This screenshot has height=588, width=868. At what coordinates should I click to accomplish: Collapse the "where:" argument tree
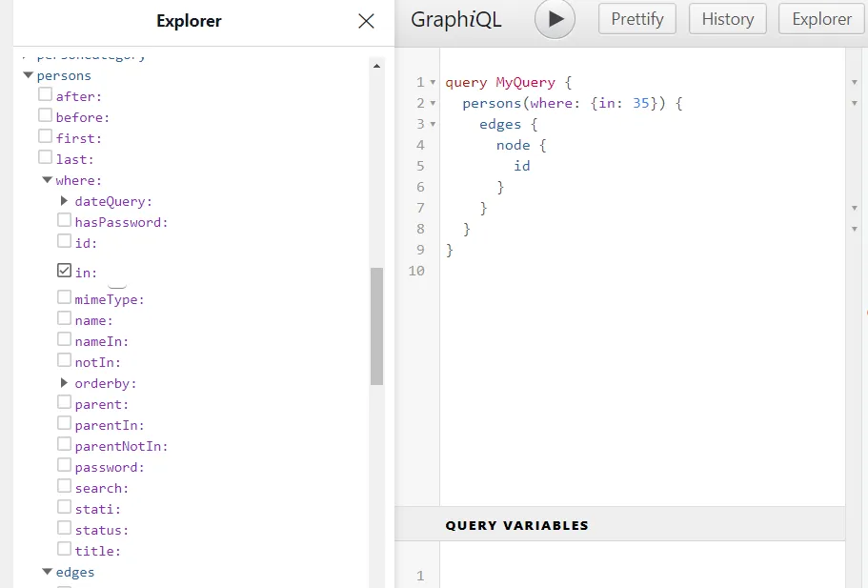click(47, 180)
